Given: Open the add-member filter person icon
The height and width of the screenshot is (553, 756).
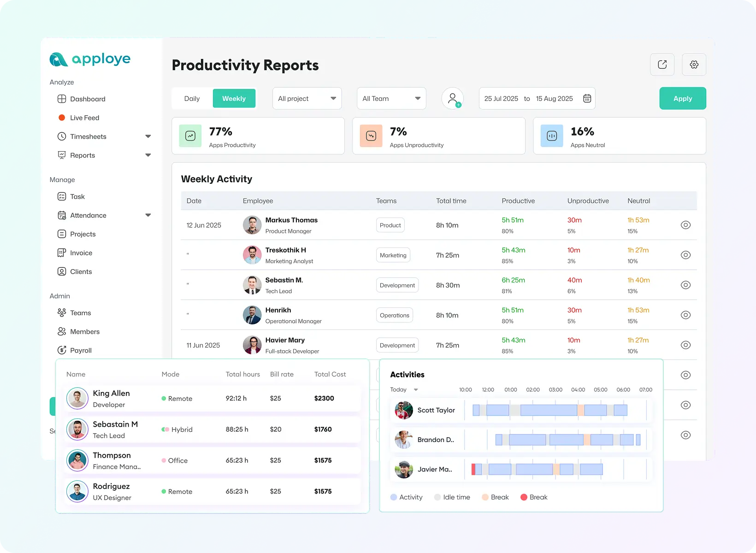Looking at the screenshot, I should (x=453, y=98).
